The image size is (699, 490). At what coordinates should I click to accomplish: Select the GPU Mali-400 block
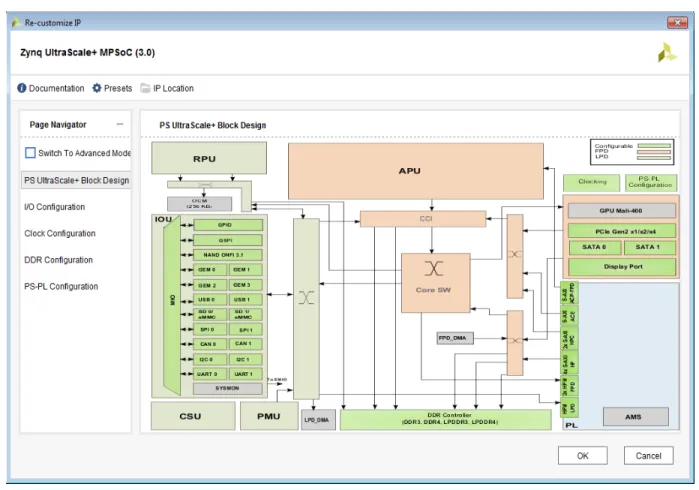(621, 210)
